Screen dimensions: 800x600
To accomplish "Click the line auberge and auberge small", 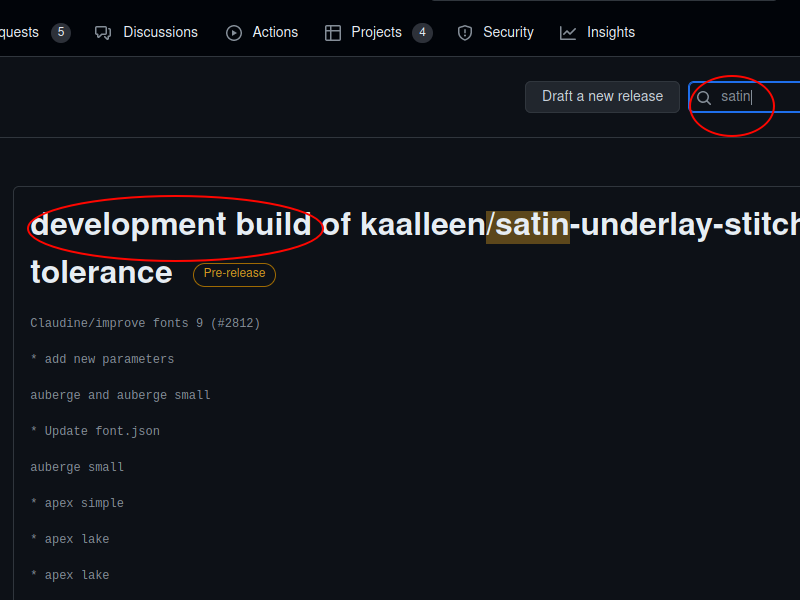I will [x=120, y=395].
